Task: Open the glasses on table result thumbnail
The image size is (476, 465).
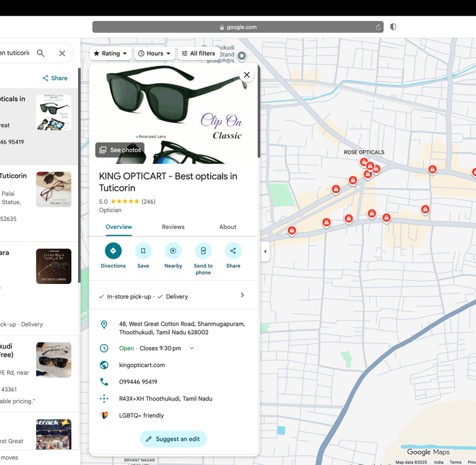Action: tap(54, 360)
